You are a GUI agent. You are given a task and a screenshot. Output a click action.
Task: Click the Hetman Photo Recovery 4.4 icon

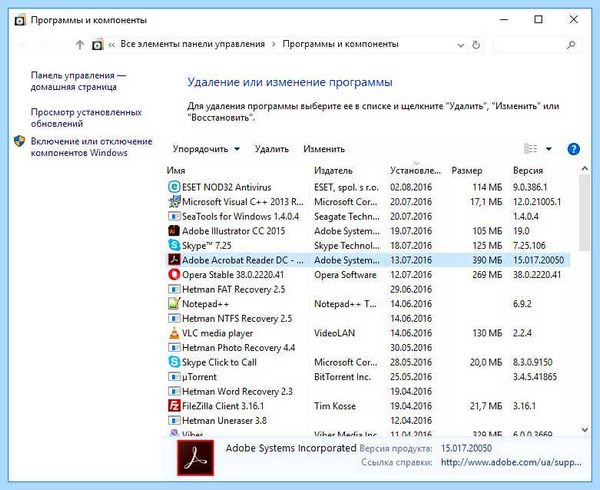174,348
